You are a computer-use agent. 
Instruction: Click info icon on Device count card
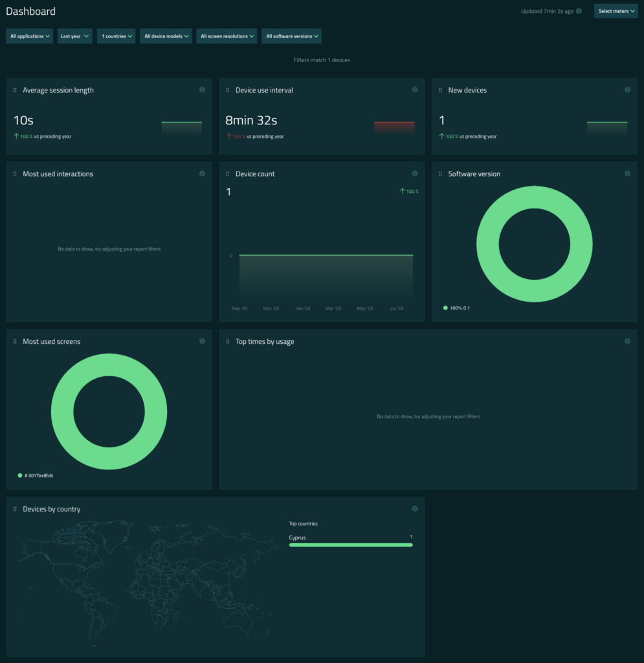(415, 174)
